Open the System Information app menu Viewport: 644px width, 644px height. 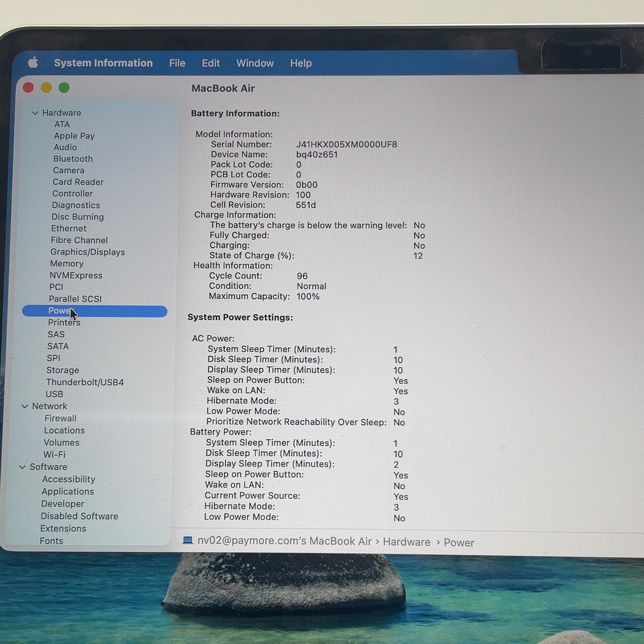(x=103, y=63)
